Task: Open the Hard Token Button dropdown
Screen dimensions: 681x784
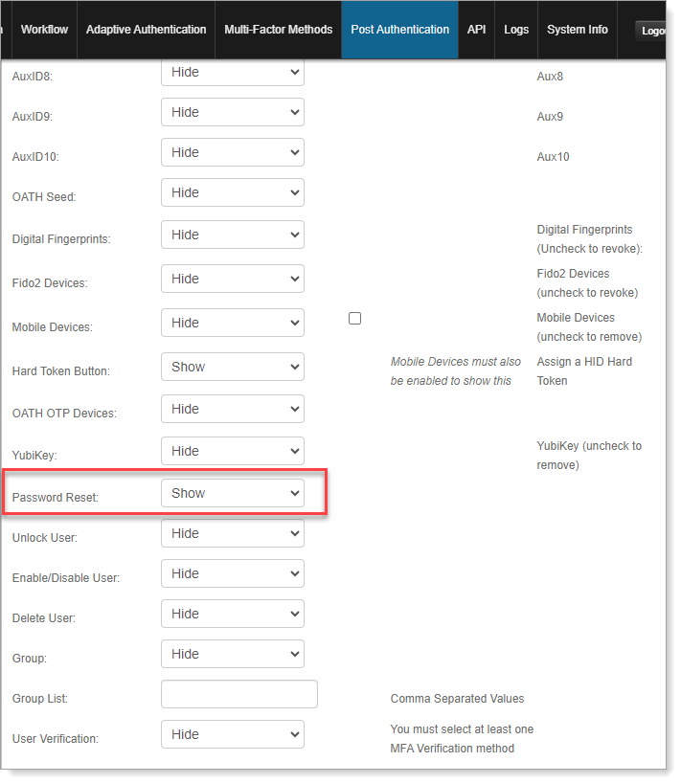Action: pyautogui.click(x=233, y=368)
